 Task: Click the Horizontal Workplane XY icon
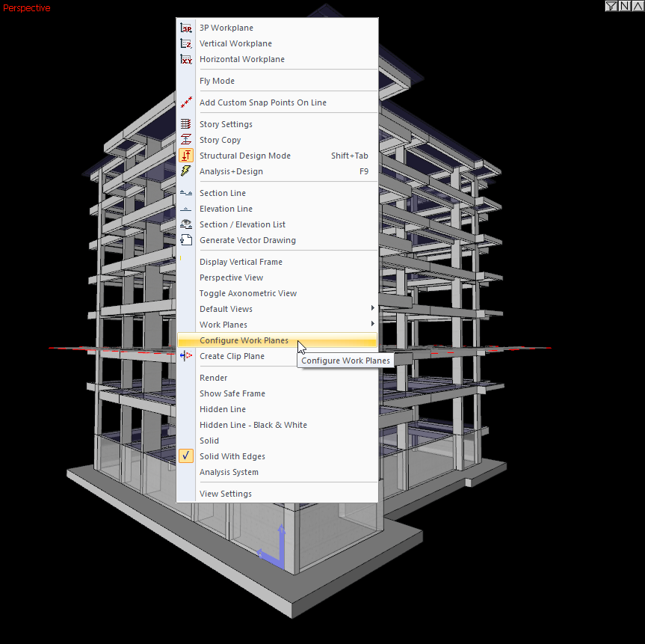click(x=186, y=59)
